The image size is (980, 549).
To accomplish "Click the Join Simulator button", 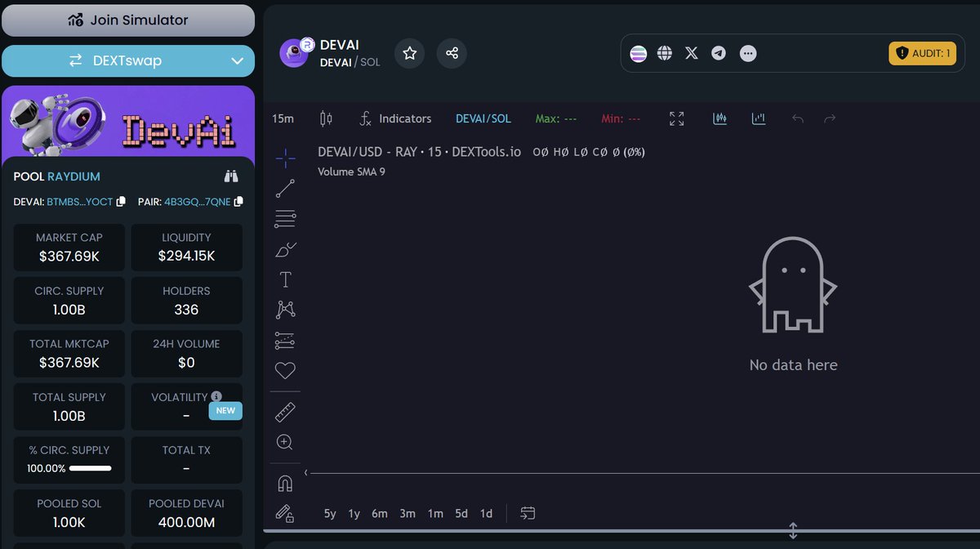I will click(128, 20).
